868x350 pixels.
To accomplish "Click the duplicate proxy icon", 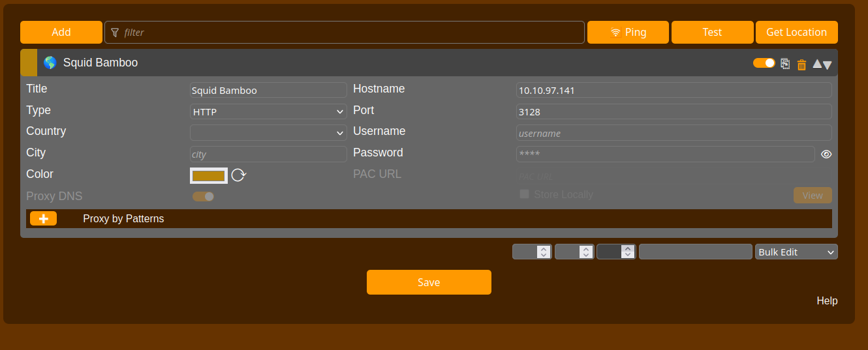I will tap(785, 64).
